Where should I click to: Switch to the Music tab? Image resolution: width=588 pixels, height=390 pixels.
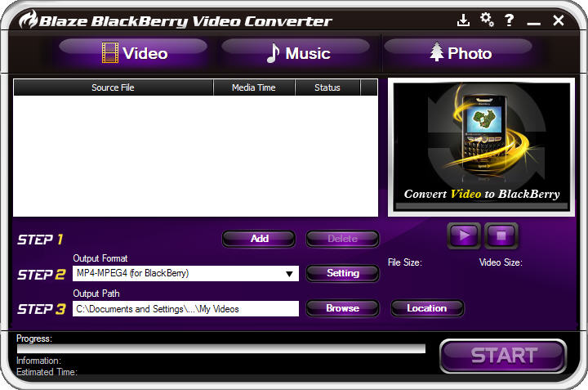pyautogui.click(x=296, y=54)
